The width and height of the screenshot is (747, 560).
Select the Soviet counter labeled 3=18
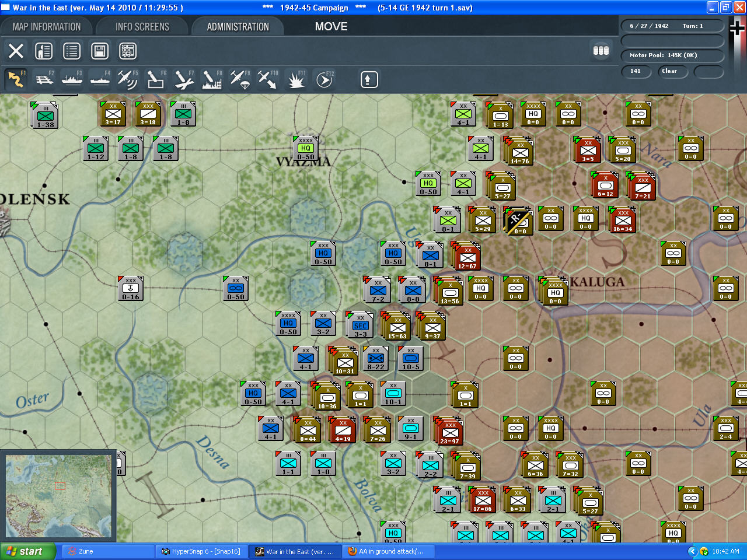click(x=148, y=113)
